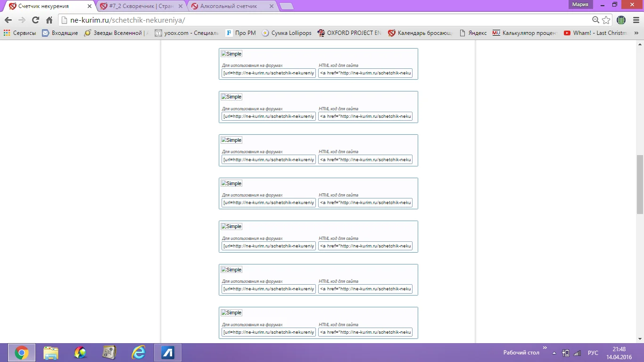Open the Сервисы apps shortcut

pyautogui.click(x=20, y=33)
